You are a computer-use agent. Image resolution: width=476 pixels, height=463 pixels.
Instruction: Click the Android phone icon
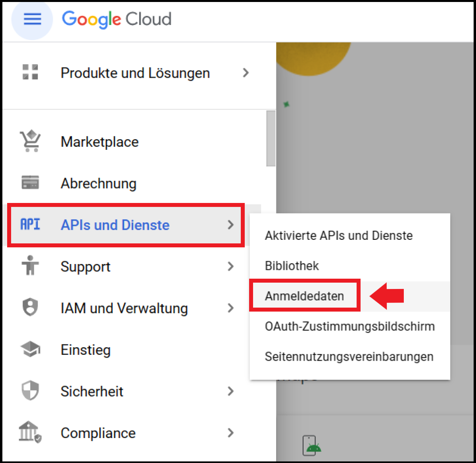pos(312,446)
